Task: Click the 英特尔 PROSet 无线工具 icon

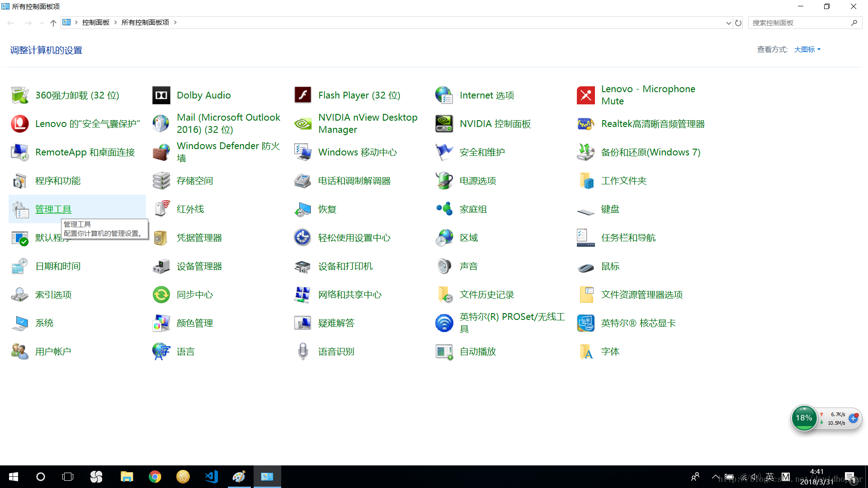Action: pyautogui.click(x=444, y=323)
